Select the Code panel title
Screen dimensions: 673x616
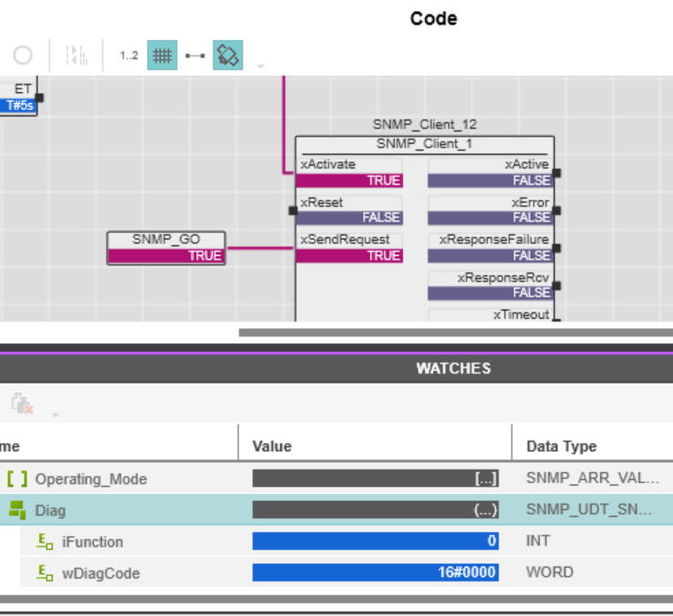pos(433,18)
